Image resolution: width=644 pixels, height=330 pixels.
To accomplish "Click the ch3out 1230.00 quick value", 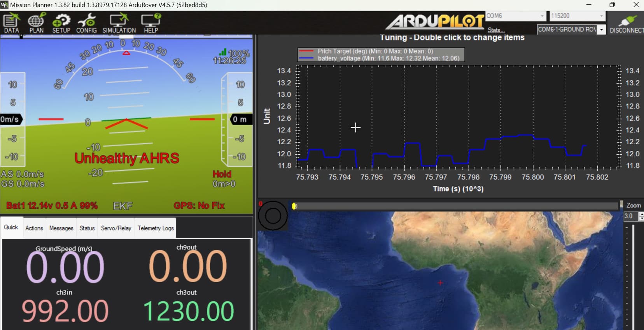I will 189,311.
